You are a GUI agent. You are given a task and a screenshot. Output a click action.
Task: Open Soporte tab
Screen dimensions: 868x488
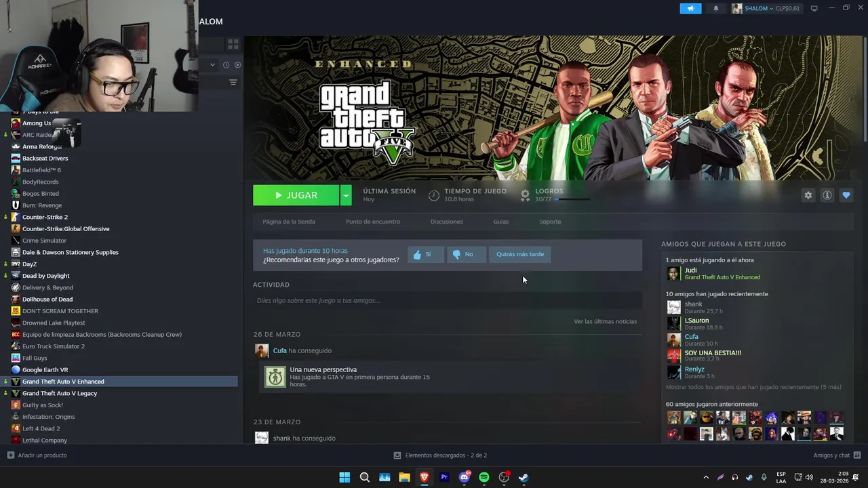click(x=550, y=222)
